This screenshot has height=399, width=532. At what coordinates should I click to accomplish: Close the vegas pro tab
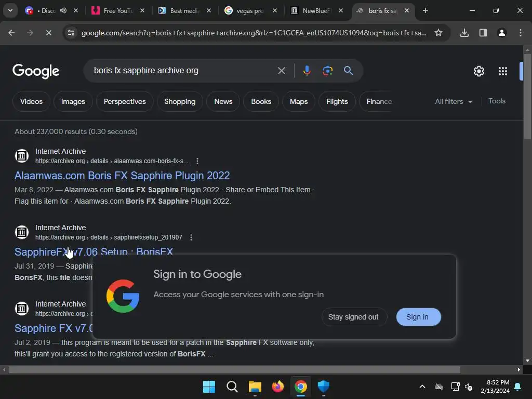tap(275, 10)
